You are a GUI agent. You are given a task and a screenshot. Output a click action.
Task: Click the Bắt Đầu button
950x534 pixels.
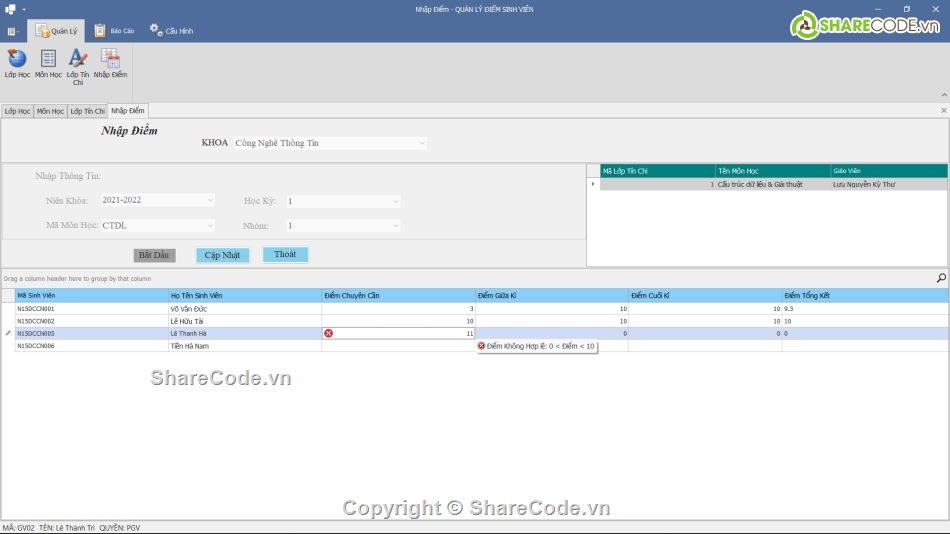(x=154, y=255)
